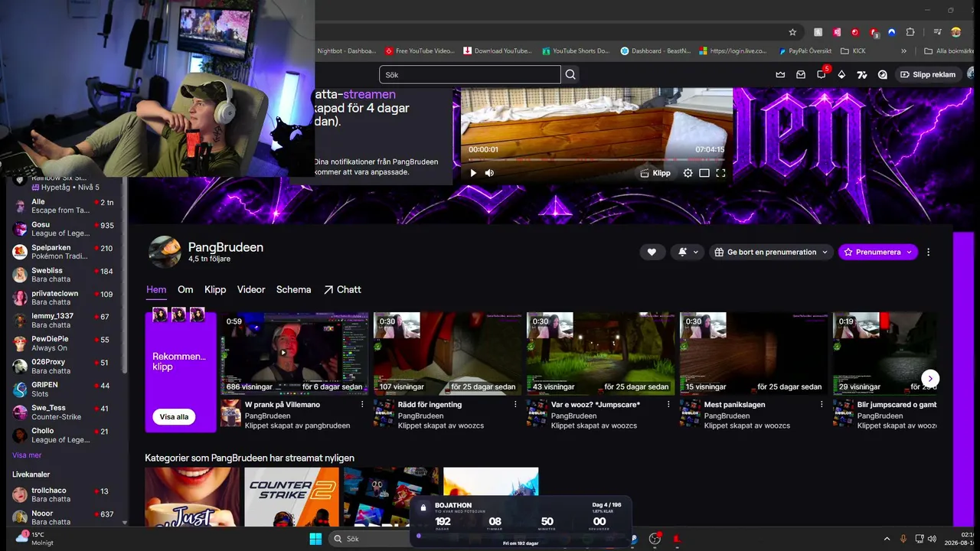Open the PayPal Översikt bookmark

tap(805, 51)
